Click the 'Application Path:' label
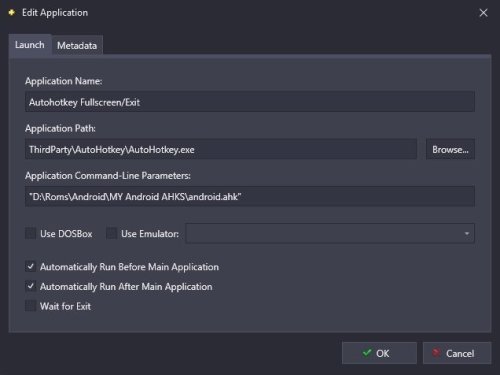 tap(60, 128)
